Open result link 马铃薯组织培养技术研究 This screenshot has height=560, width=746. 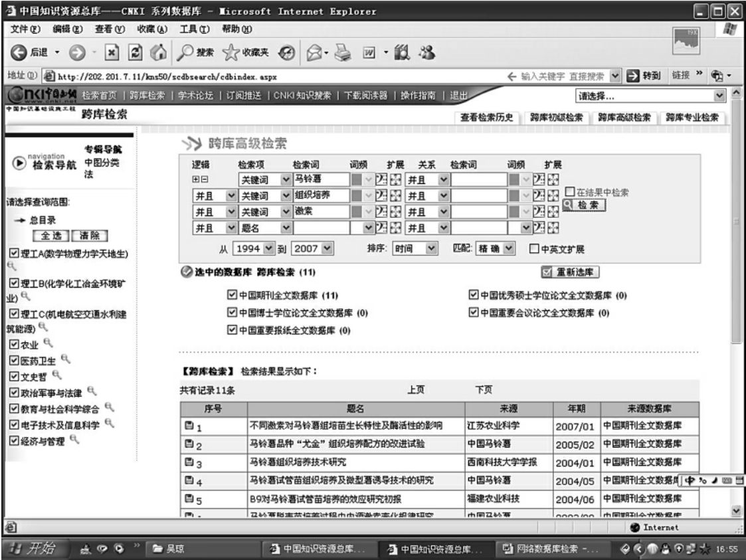(298, 462)
